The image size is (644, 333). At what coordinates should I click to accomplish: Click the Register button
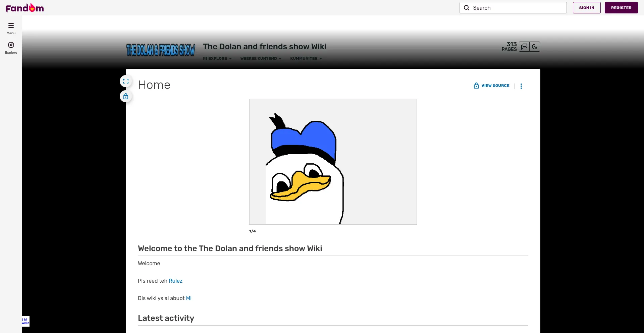pyautogui.click(x=621, y=8)
